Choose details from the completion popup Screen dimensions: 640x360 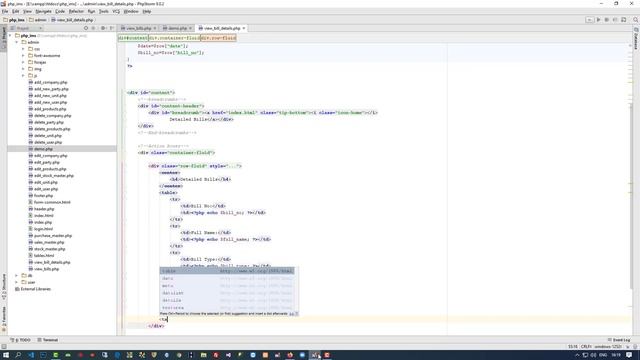tap(227, 300)
